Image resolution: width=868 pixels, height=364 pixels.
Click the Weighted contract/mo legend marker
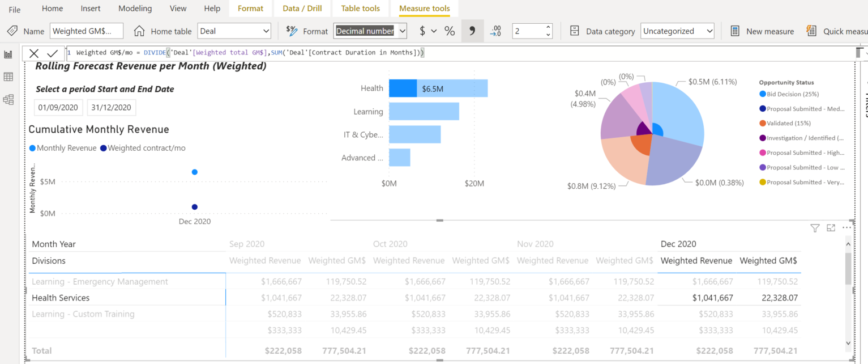coord(103,148)
